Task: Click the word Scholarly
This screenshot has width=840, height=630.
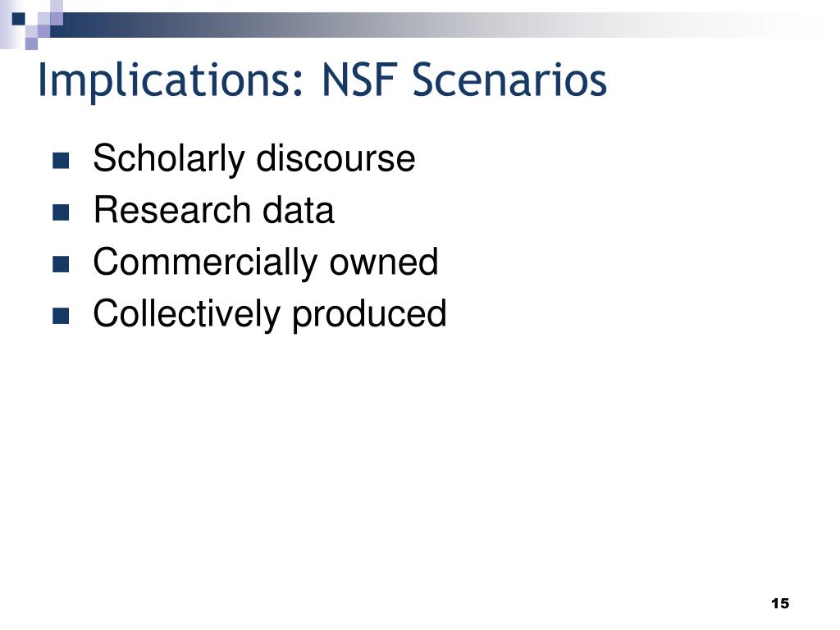Action: click(169, 158)
